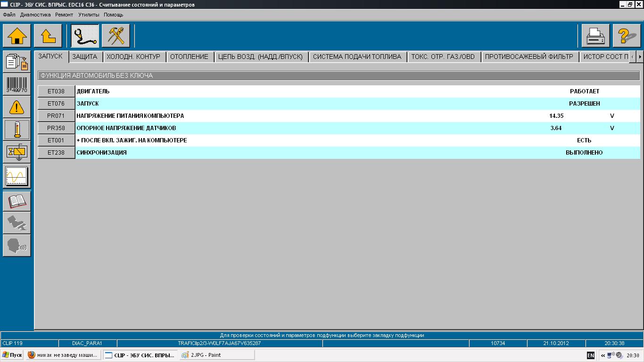Open the Файл menu
The image size is (644, 362).
coord(9,15)
